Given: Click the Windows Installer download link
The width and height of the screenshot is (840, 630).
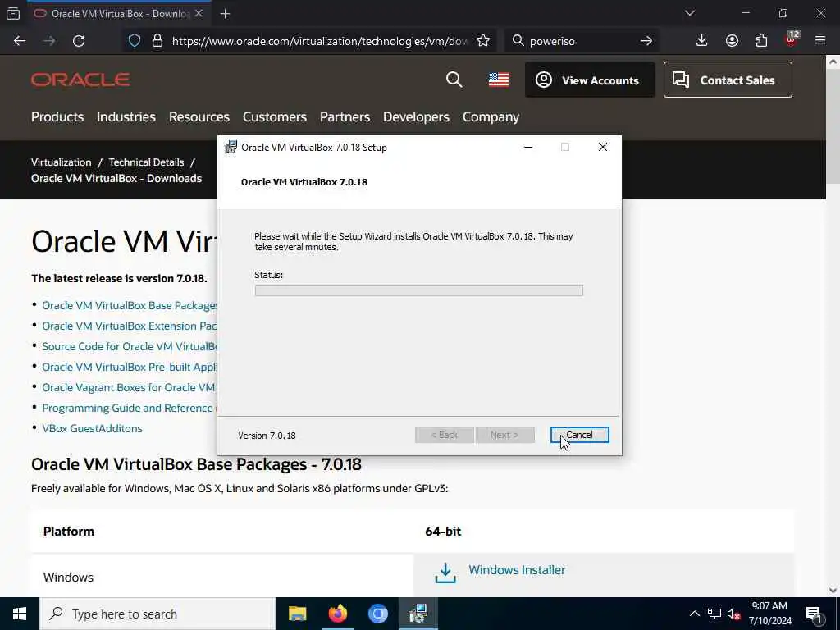Looking at the screenshot, I should 517,570.
